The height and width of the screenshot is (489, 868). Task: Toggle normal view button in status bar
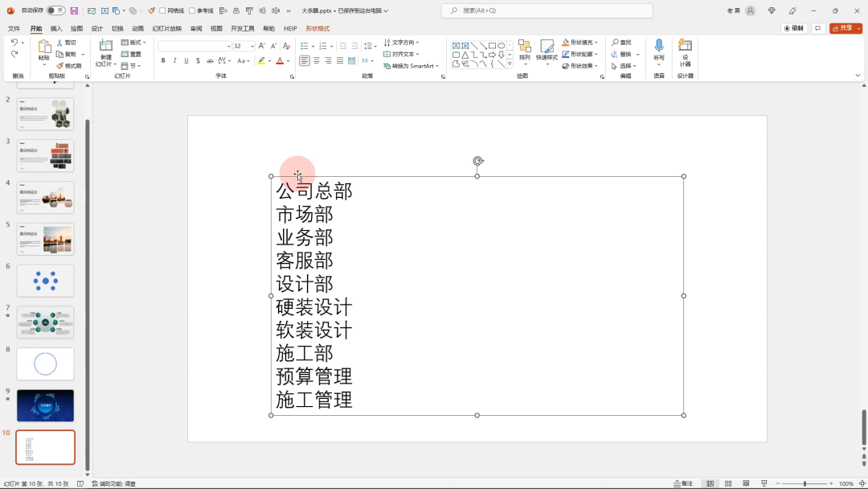(710, 483)
